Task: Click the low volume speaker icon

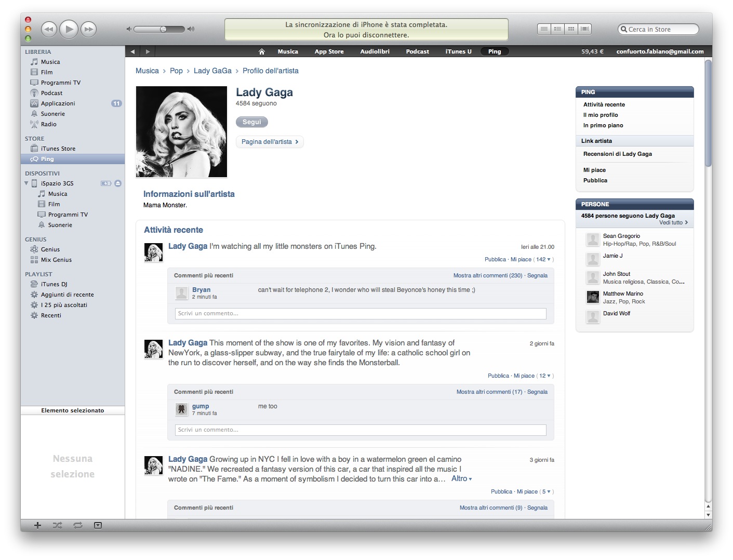Action: (129, 29)
